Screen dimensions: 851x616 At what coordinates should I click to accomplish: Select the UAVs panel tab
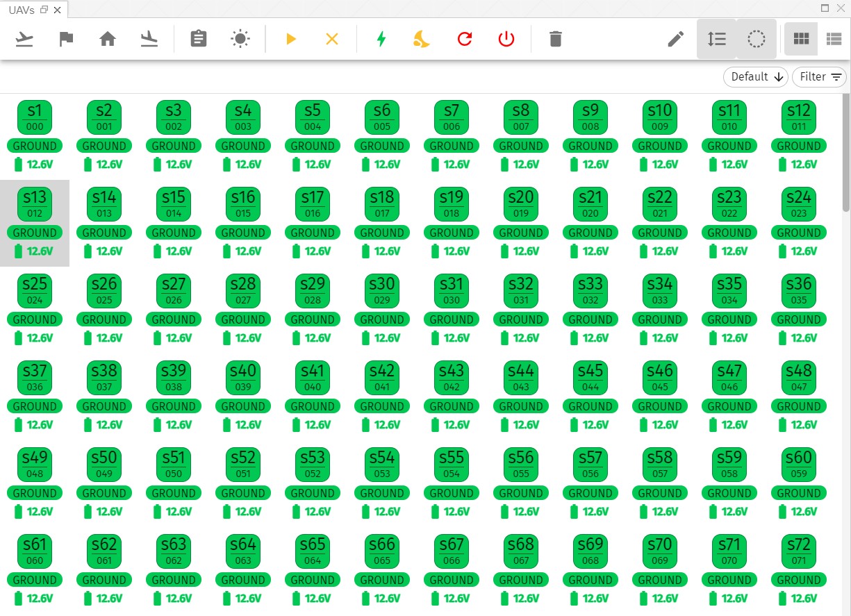click(x=21, y=10)
